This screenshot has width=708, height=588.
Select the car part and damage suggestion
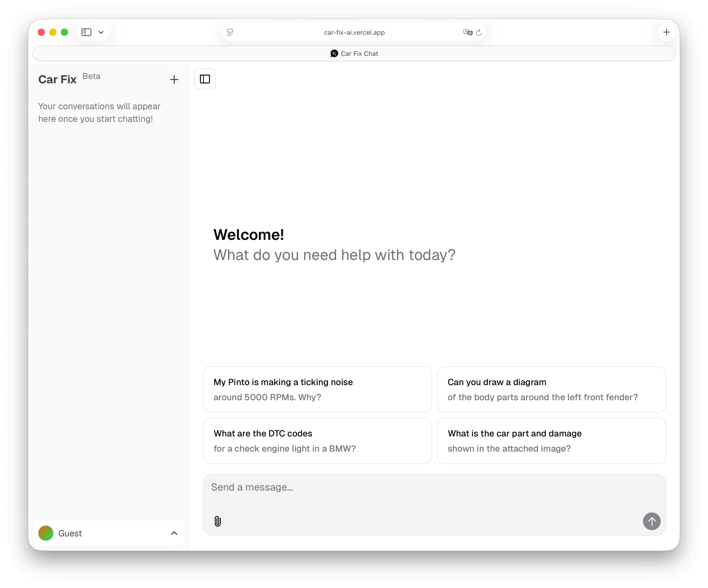pyautogui.click(x=551, y=440)
